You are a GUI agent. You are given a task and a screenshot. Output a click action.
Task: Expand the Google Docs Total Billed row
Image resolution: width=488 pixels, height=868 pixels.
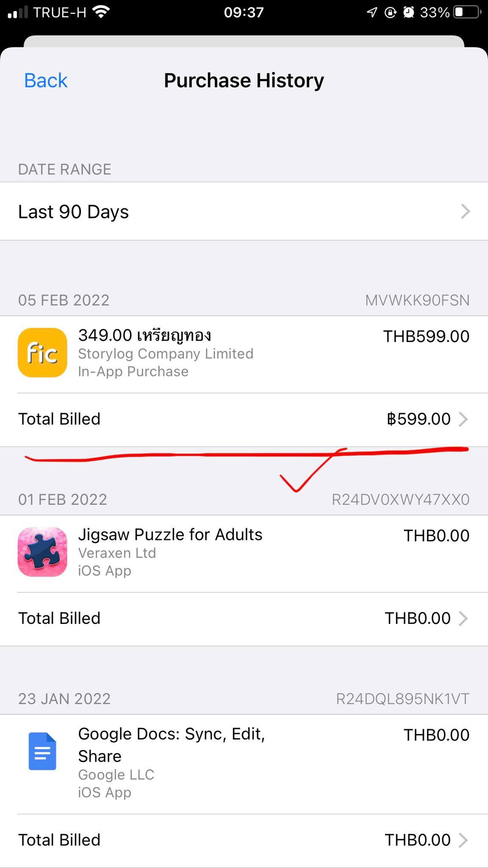244,840
